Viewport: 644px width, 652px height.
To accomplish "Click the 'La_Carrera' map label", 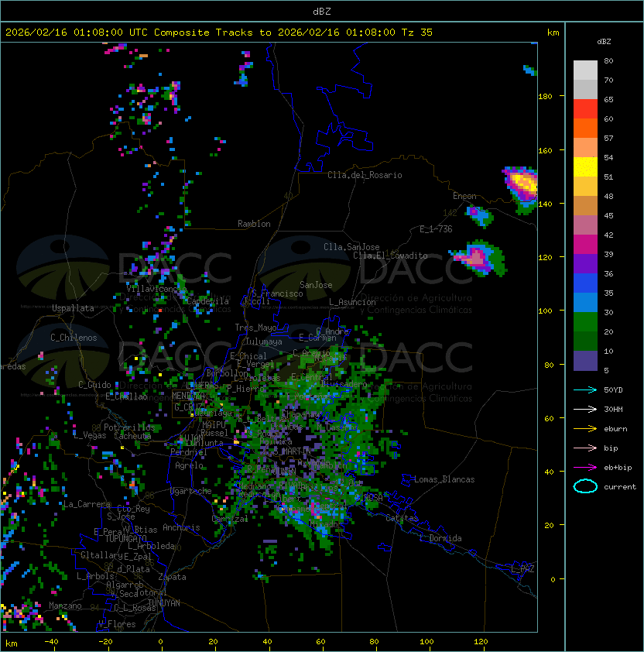I will [87, 504].
